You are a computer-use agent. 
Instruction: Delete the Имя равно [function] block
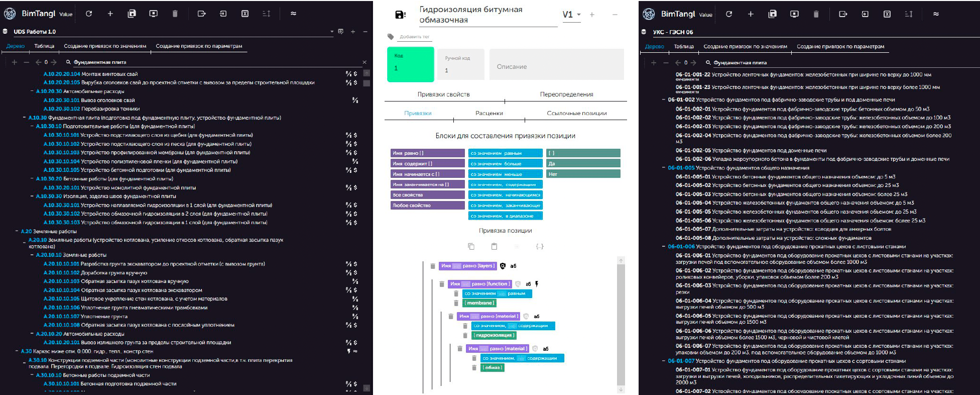442,284
